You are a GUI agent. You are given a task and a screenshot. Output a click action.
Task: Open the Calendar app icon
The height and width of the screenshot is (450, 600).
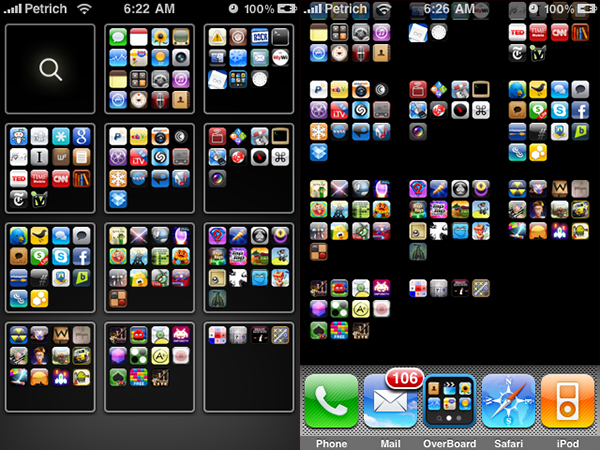[139, 37]
